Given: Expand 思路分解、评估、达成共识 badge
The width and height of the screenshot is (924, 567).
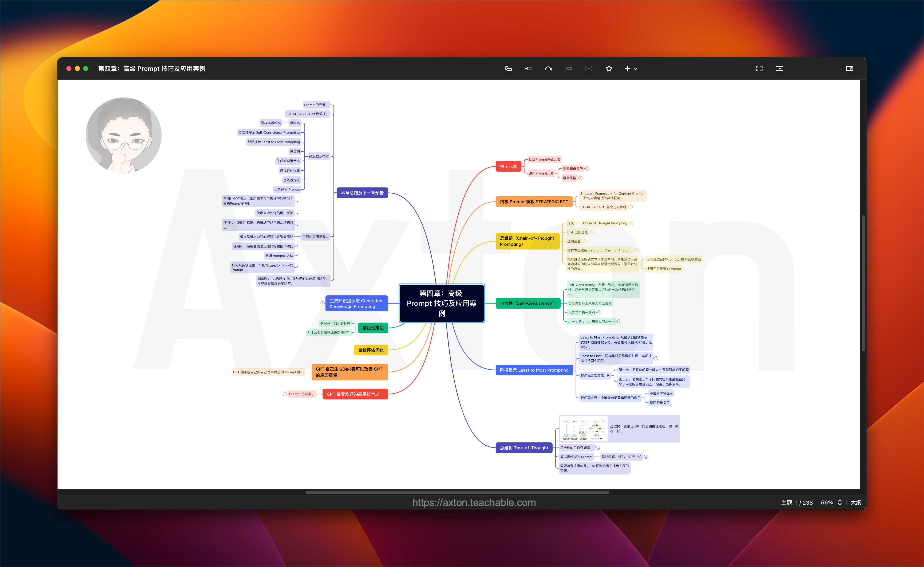Looking at the screenshot, I should (646, 457).
